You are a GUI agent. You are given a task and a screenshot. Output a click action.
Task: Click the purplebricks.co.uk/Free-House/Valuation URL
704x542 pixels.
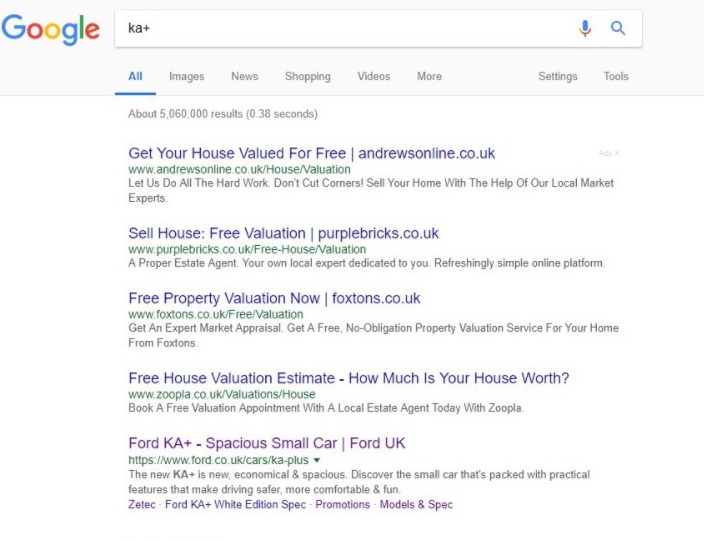(247, 249)
